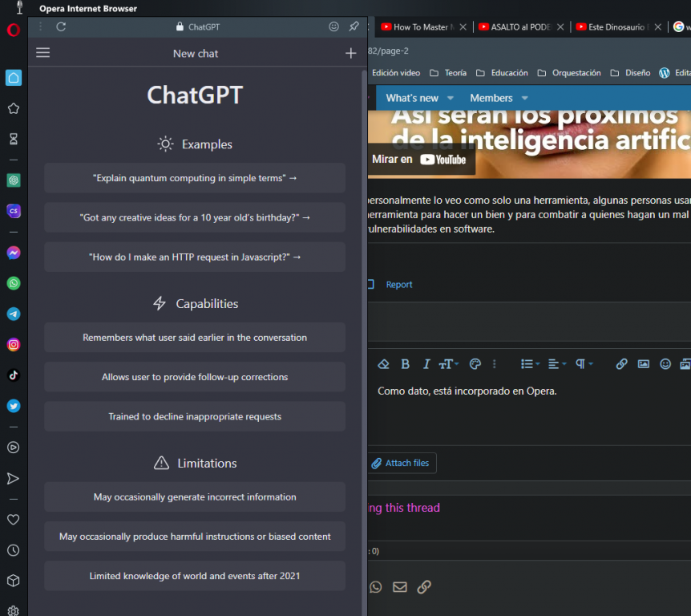Launch Instagram in the sidebar panel
Screen dimensions: 691x616
pos(14,345)
